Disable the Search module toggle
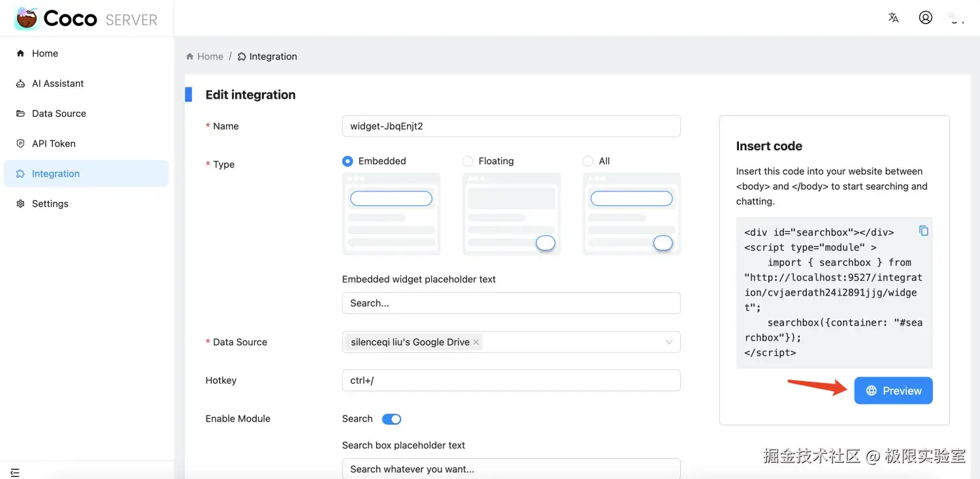Screen dimensions: 980x479 (x=391, y=419)
